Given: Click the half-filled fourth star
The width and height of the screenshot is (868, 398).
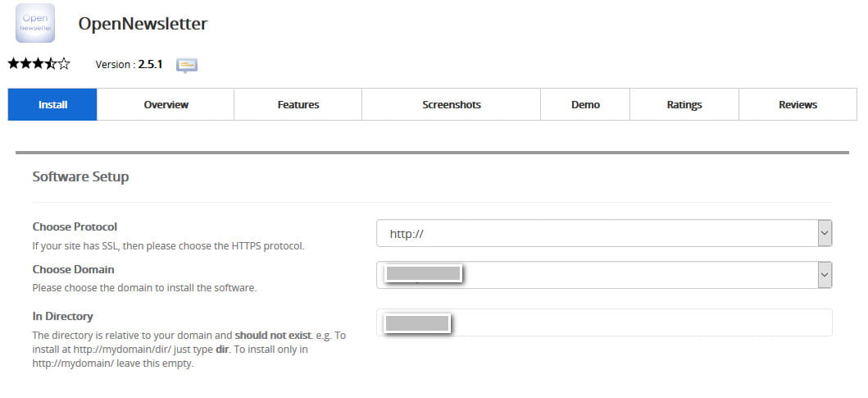Looking at the screenshot, I should pos(51,63).
